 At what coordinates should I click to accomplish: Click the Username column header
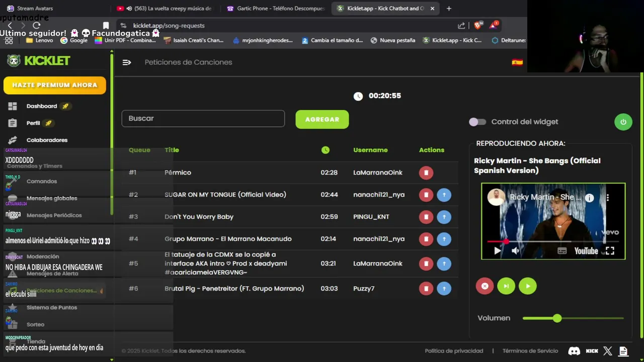pos(370,150)
